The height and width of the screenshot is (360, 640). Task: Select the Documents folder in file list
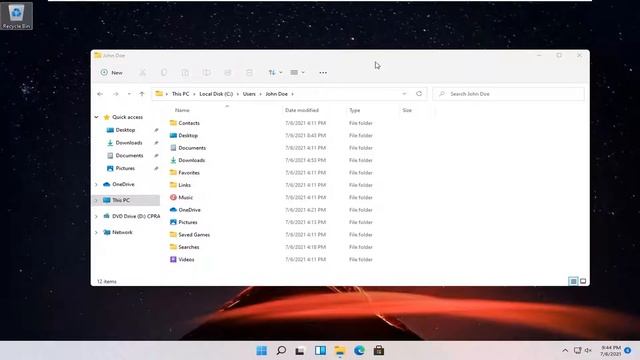click(x=192, y=148)
